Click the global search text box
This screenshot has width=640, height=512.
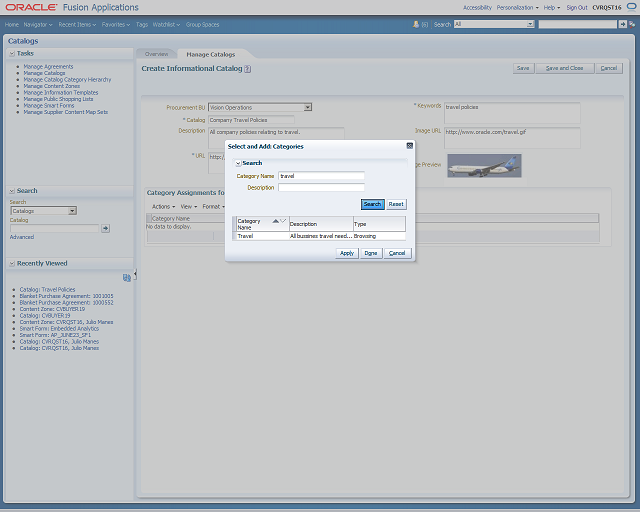pos(578,24)
